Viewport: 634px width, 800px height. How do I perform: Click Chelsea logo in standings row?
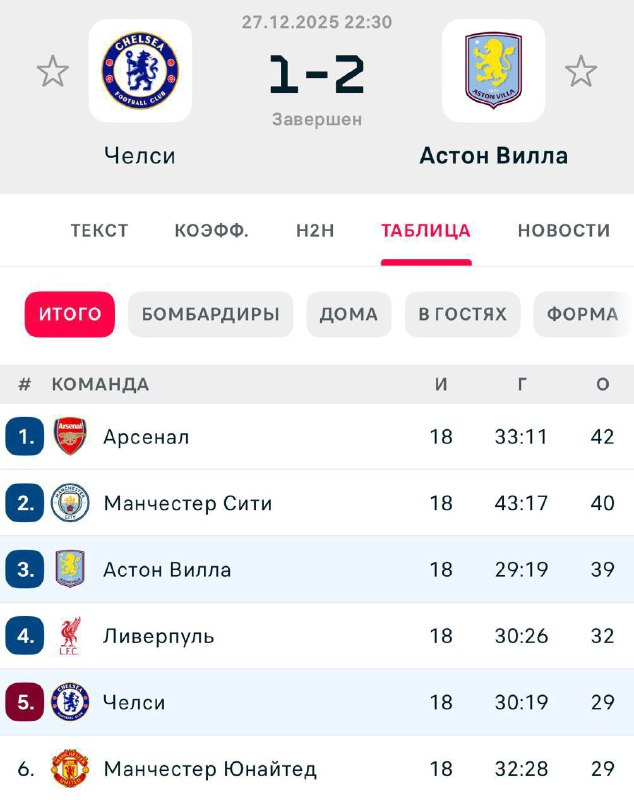click(x=70, y=703)
